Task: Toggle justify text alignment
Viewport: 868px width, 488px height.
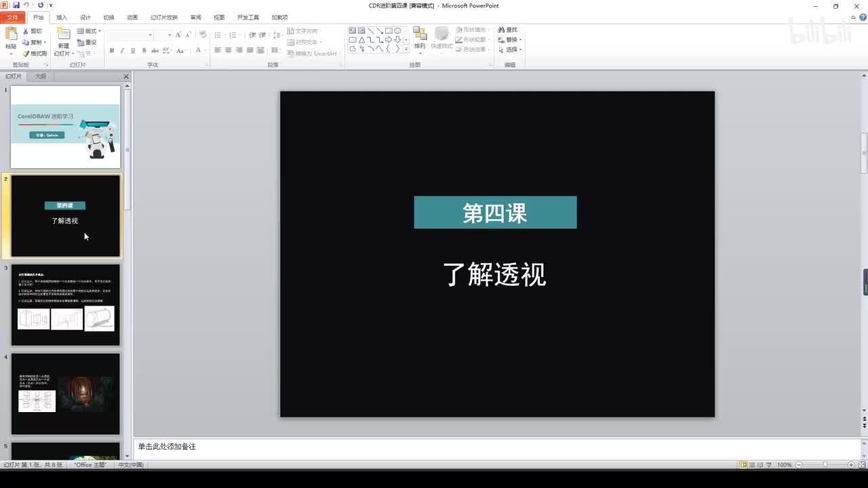Action: (250, 51)
